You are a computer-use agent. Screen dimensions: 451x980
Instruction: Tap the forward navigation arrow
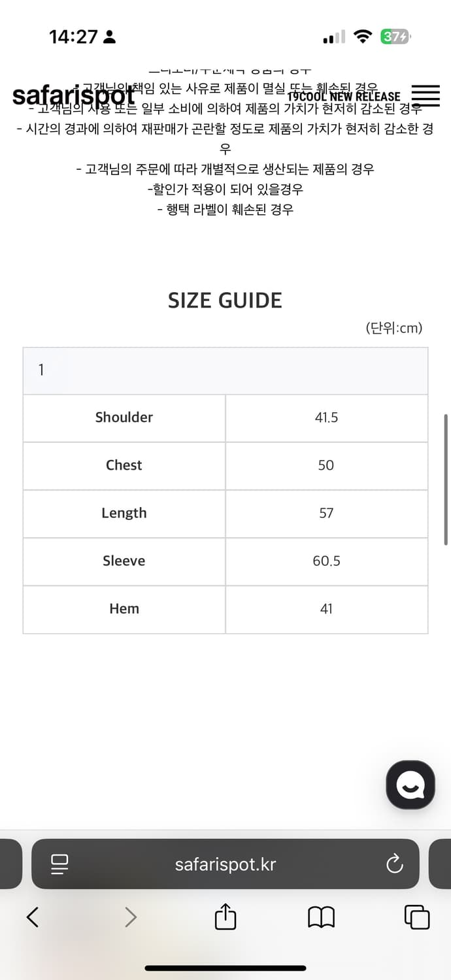click(131, 917)
